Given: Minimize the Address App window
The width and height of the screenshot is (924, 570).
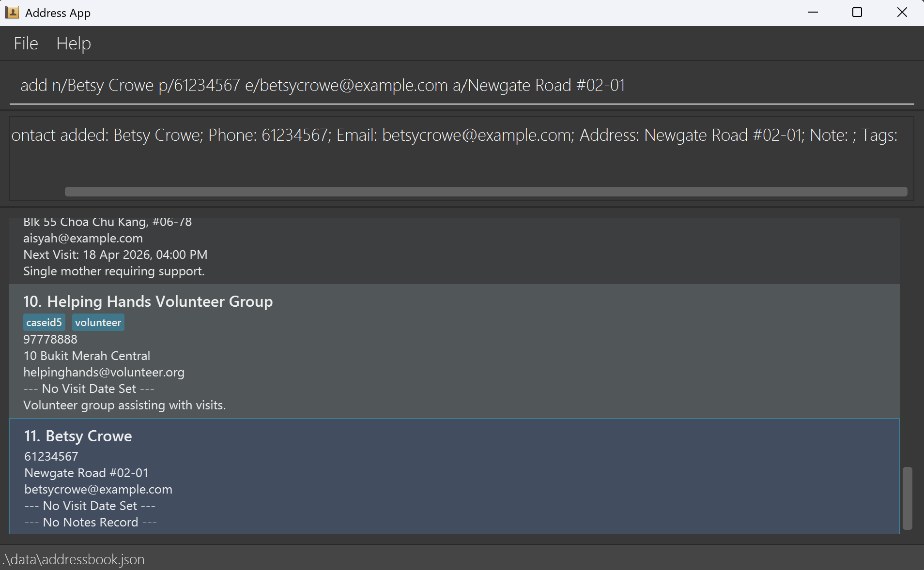Looking at the screenshot, I should coord(813,13).
